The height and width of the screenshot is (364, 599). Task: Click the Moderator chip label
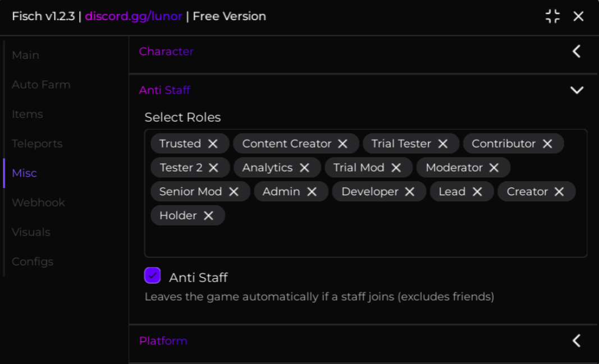(454, 168)
